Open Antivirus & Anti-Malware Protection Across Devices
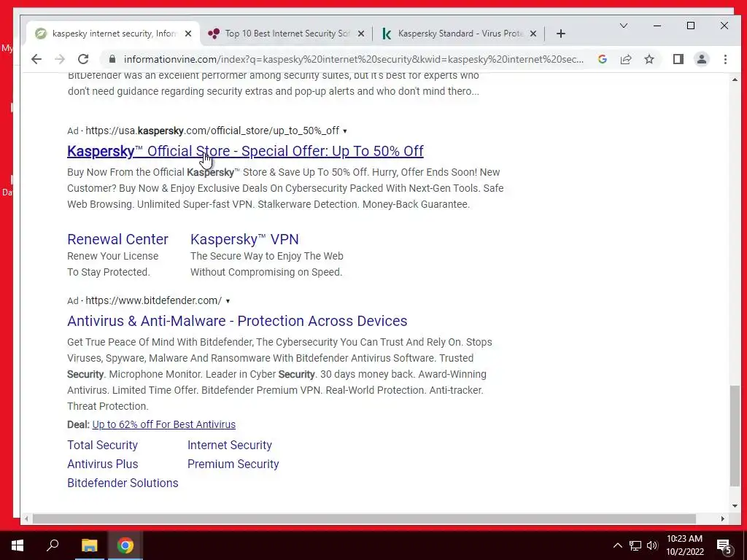747x560 pixels. pyautogui.click(x=237, y=321)
